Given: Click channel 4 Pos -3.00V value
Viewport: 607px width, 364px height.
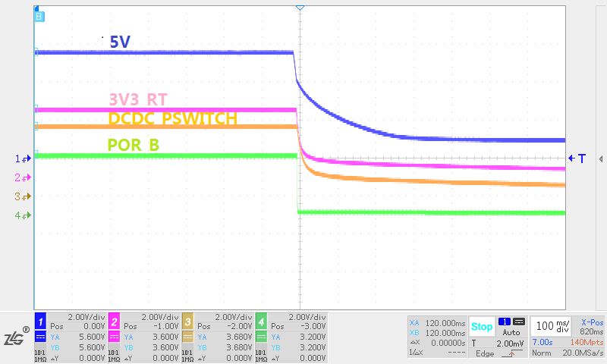Looking at the screenshot, I should [313, 327].
